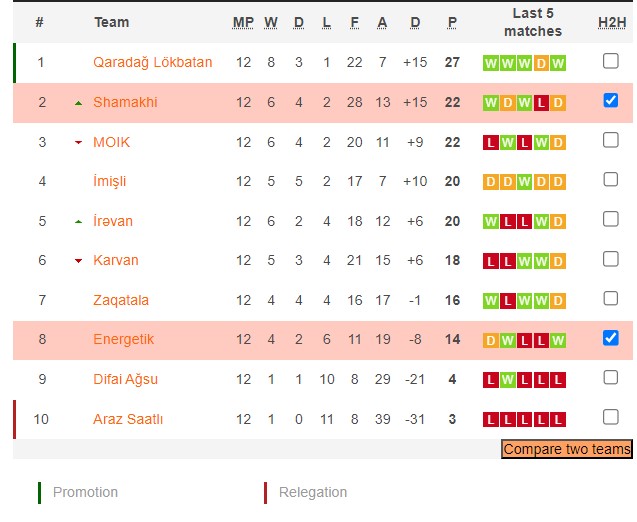The image size is (637, 522).
Task: Click the H2H column header
Action: point(611,22)
